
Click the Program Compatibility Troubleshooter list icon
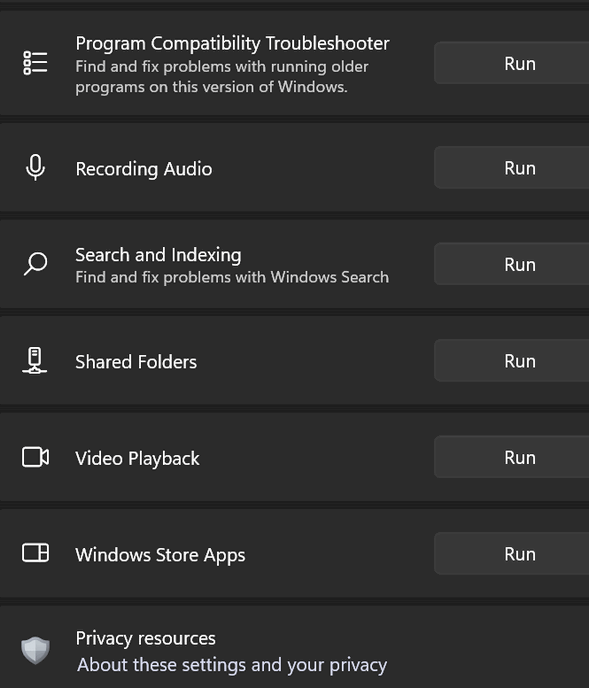click(x=35, y=63)
